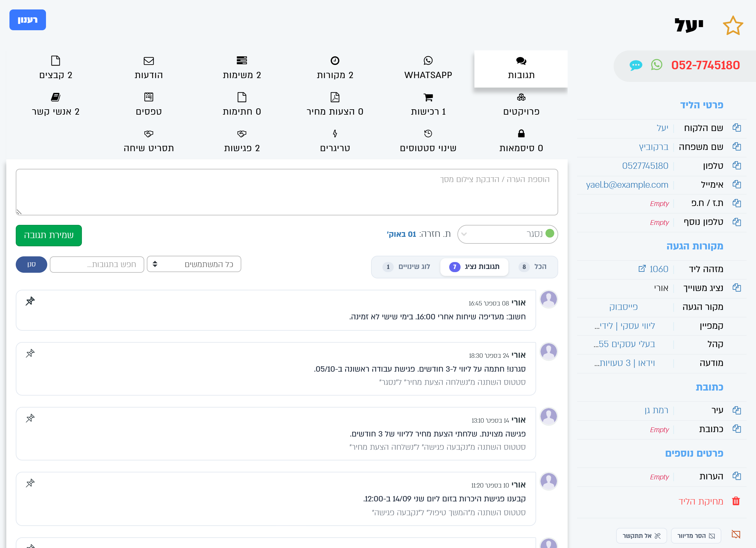
Task: Copy the ת.ז / ח.פ field
Action: pyautogui.click(x=736, y=203)
